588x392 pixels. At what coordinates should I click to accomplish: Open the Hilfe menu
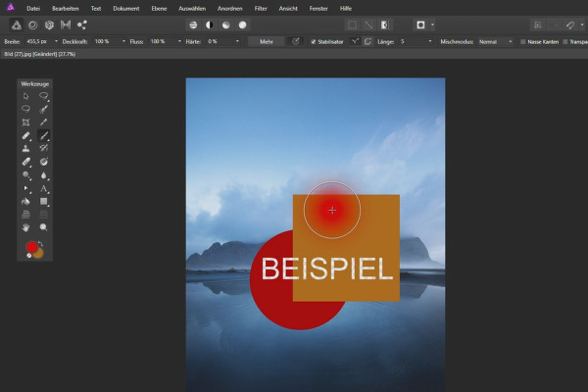click(346, 8)
